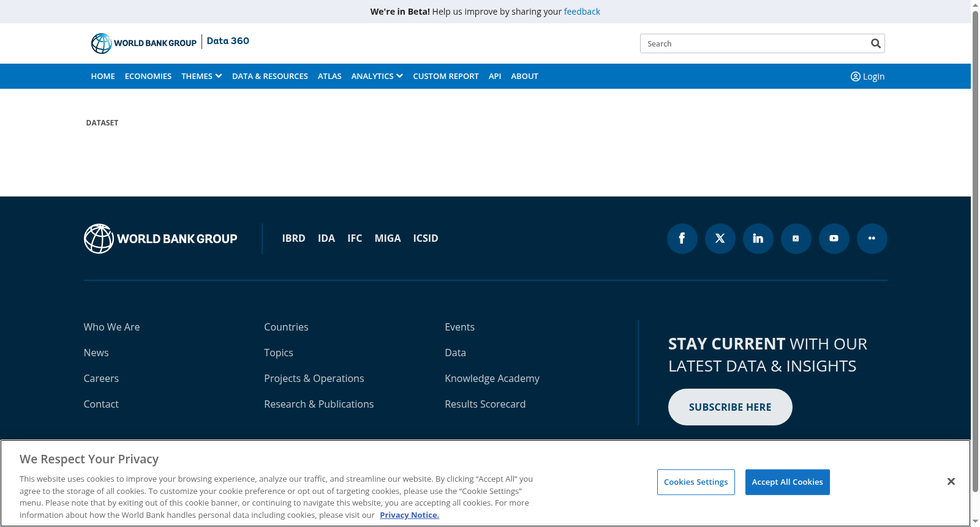Click the Subscribe Here button
This screenshot has height=527, width=980.
tap(730, 407)
